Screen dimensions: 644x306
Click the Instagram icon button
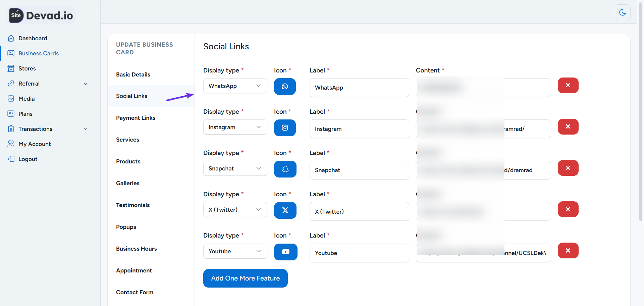click(x=285, y=128)
